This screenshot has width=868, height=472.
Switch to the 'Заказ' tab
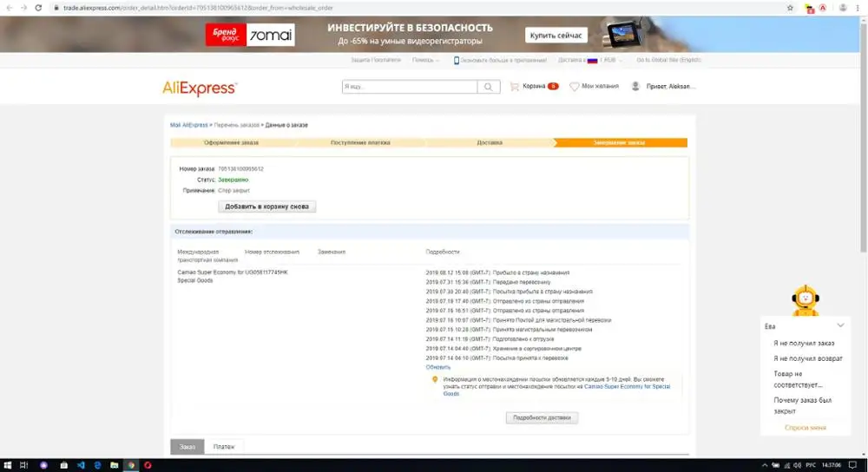(187, 447)
